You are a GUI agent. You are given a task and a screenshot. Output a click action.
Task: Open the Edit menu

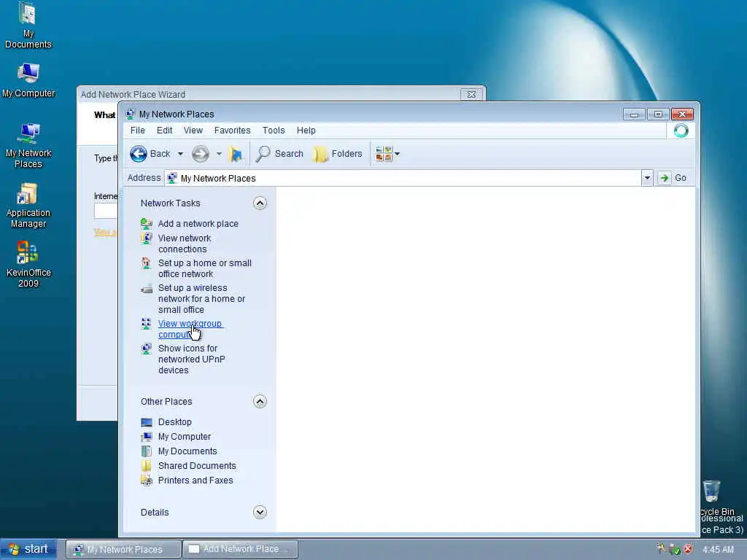pyautogui.click(x=164, y=131)
